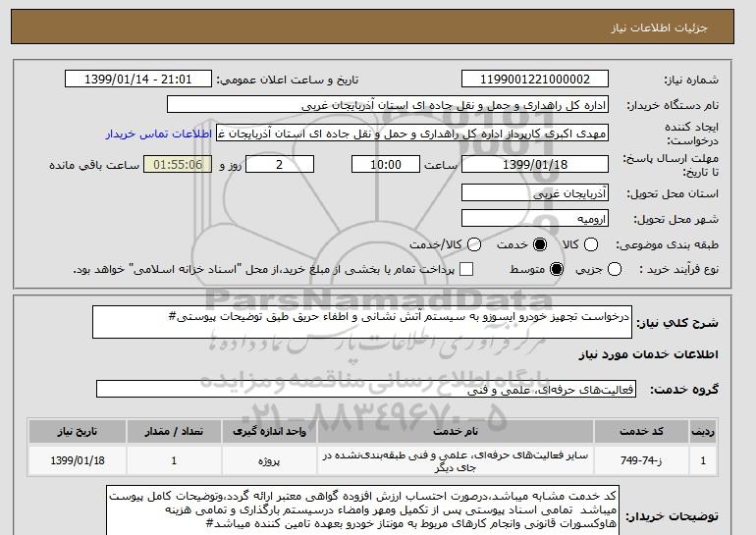Select the خدمت radio button

point(540,244)
